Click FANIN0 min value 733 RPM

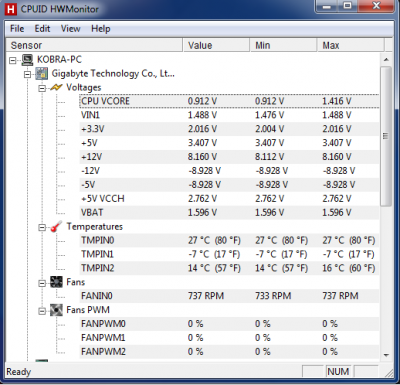[273, 296]
